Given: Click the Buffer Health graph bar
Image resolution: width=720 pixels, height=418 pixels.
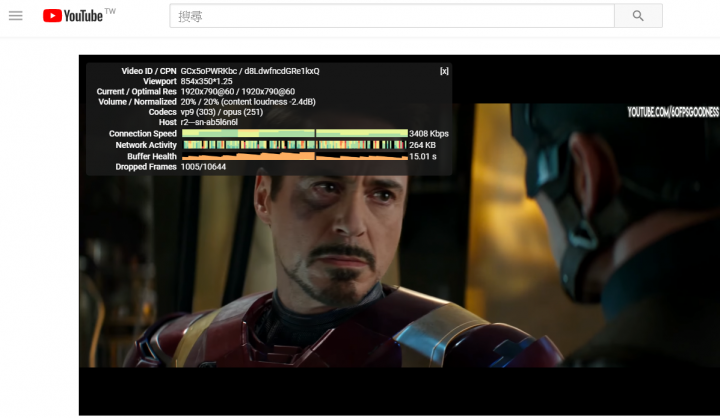Looking at the screenshot, I should point(294,156).
